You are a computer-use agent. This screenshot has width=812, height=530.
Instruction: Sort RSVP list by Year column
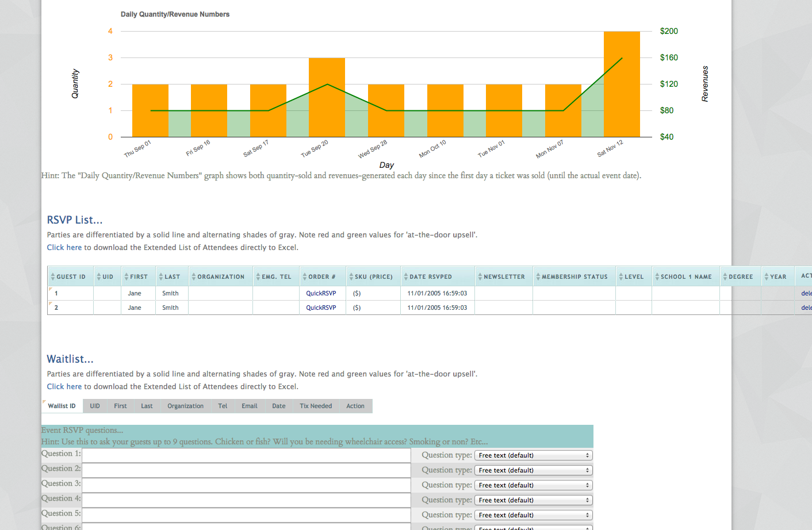777,276
